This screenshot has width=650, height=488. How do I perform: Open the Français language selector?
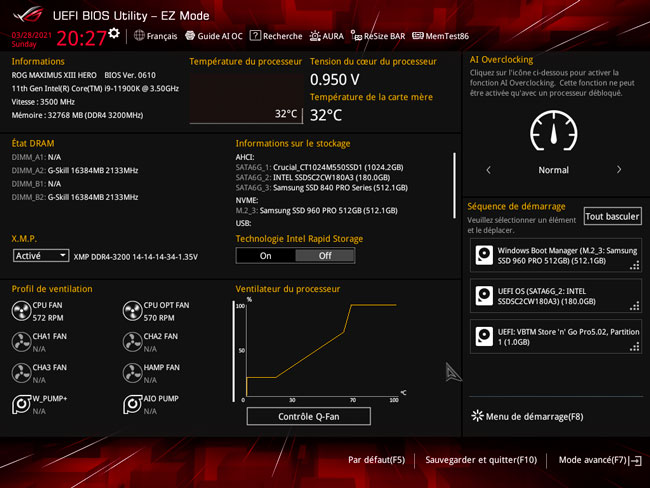click(154, 36)
